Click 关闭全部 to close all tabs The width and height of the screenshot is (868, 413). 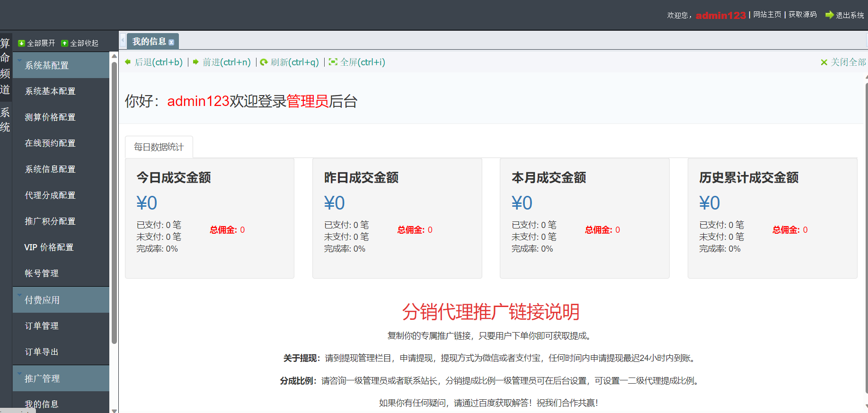pos(848,62)
